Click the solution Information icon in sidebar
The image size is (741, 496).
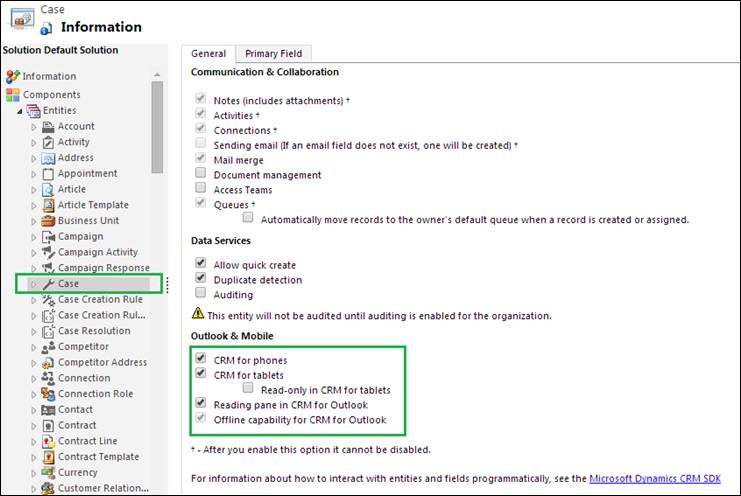[13, 77]
